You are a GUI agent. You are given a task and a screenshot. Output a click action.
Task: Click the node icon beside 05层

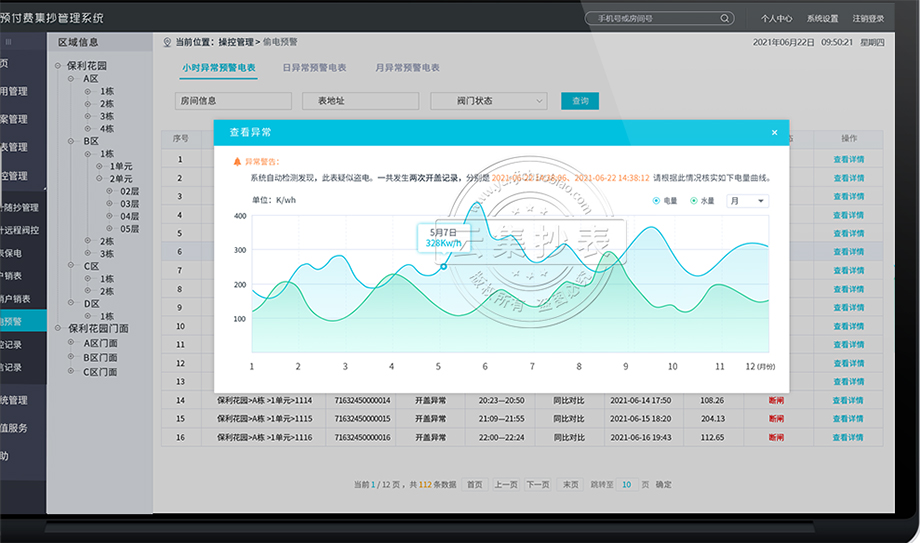click(x=111, y=229)
